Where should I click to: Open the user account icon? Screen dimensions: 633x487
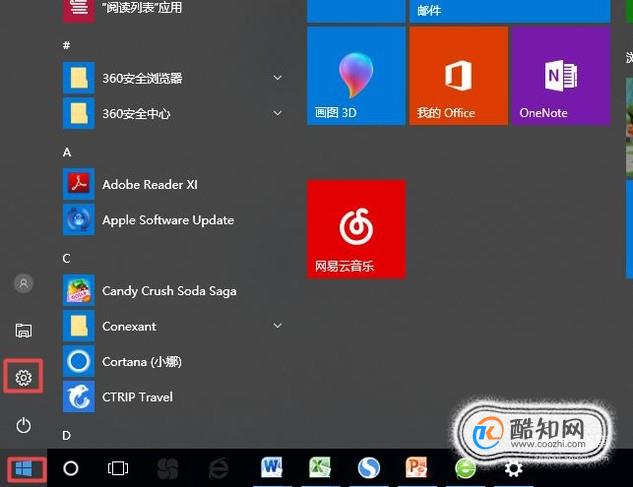click(23, 283)
